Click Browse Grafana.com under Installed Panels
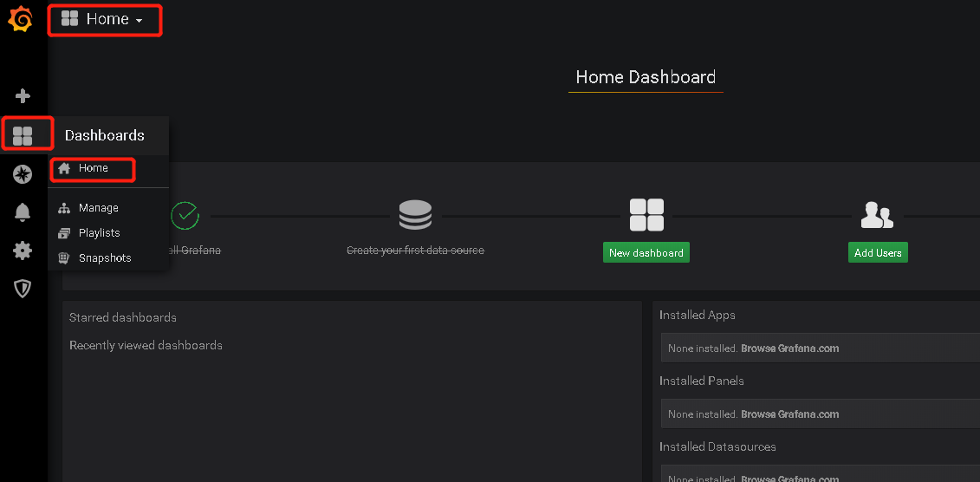980x482 pixels. click(x=789, y=414)
